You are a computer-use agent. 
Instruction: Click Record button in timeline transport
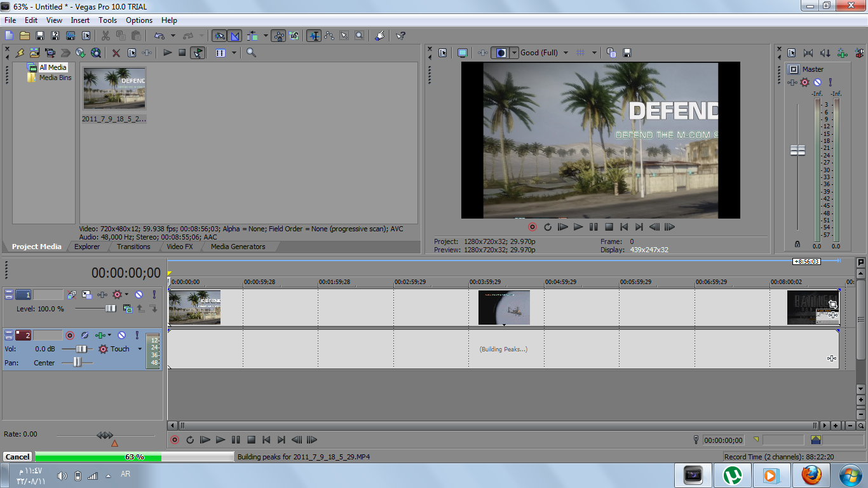(x=175, y=440)
